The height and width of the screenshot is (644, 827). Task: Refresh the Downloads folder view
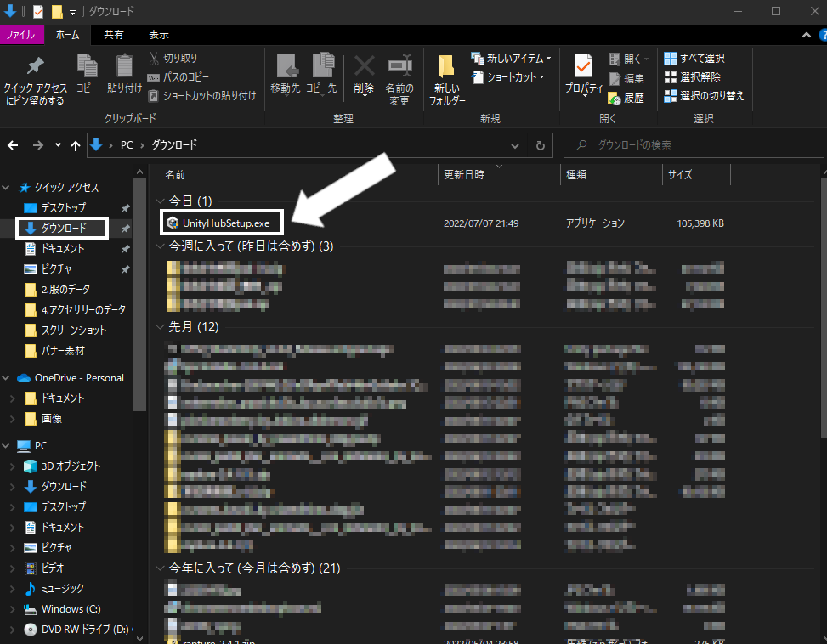[x=540, y=145]
